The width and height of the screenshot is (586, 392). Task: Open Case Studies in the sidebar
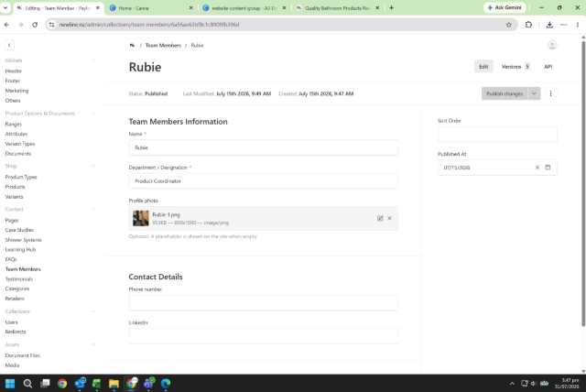19,230
